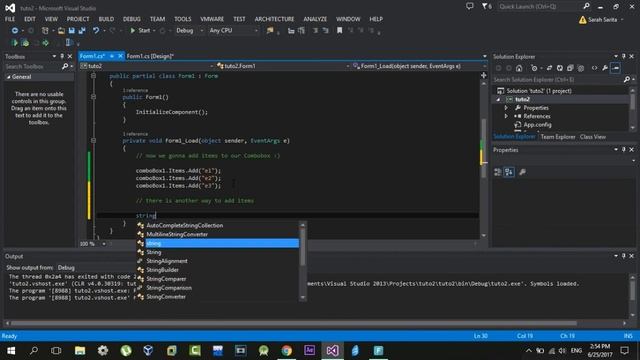Click the Open File folder icon in toolbar

coord(61,31)
